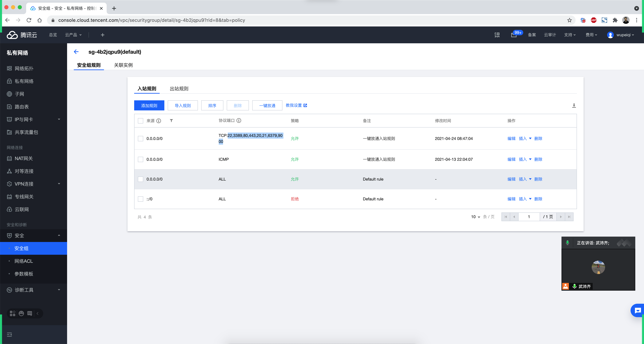Add a shortcut with the plus icon
The width and height of the screenshot is (644, 344).
point(102,35)
